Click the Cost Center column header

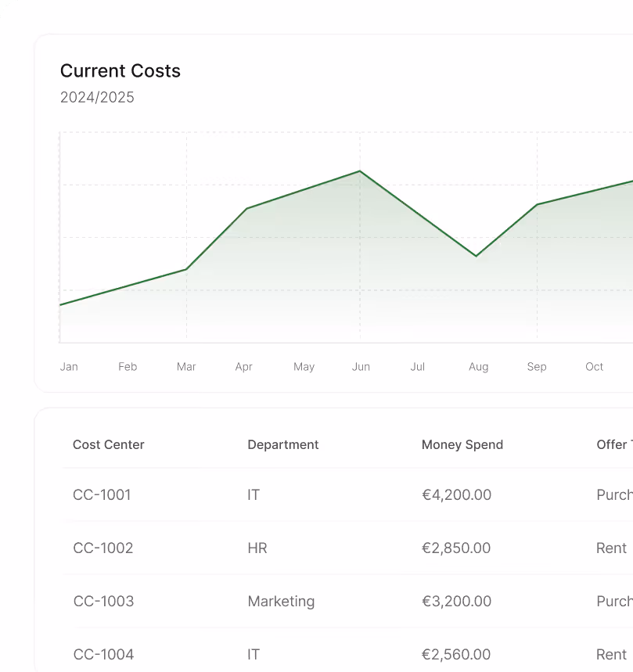109,445
